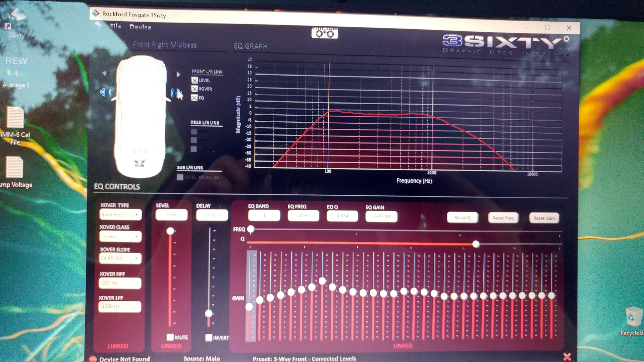The image size is (644, 362).
Task: Select the front left tweeter icon
Action: tap(104, 73)
